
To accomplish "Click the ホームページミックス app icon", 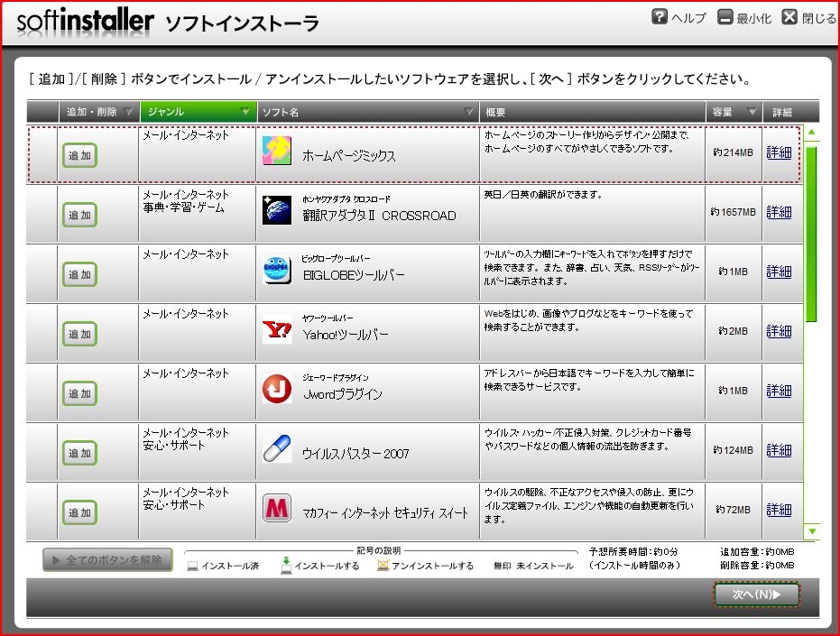I will [277, 151].
